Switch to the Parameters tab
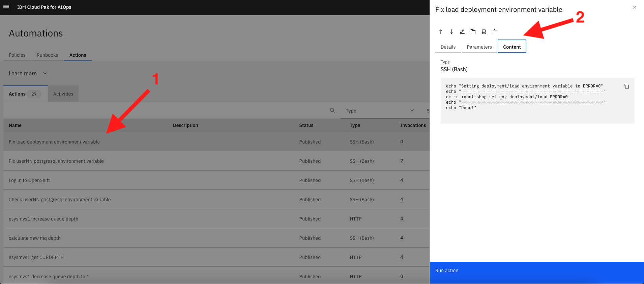This screenshot has height=284, width=644. (479, 47)
